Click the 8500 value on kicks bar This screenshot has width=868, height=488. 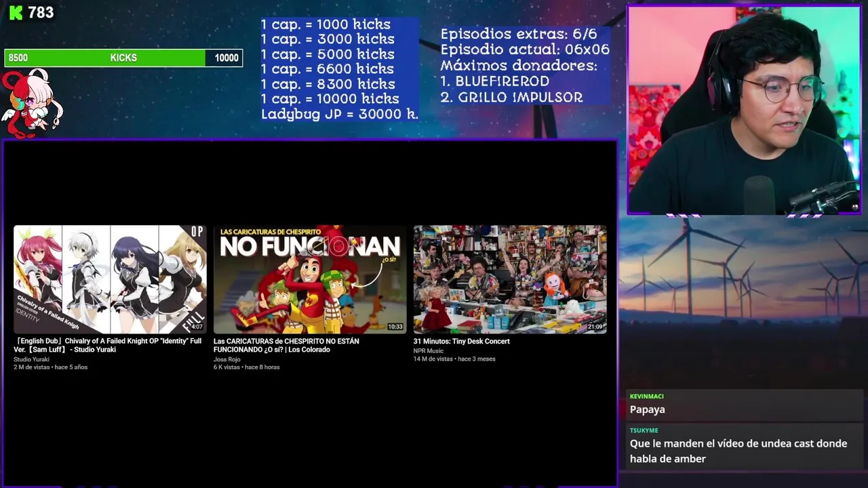click(x=18, y=58)
